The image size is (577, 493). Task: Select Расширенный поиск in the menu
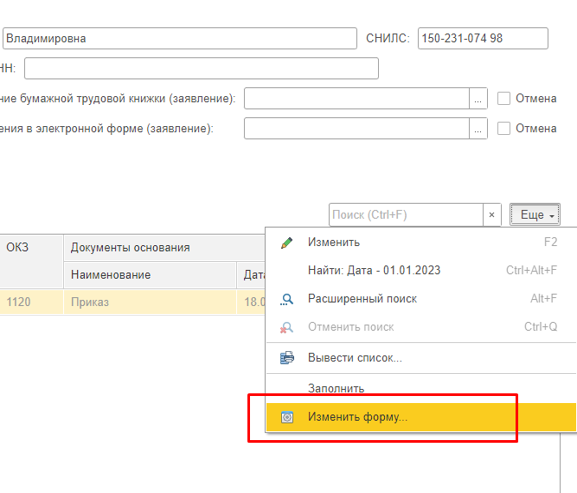click(x=421, y=299)
